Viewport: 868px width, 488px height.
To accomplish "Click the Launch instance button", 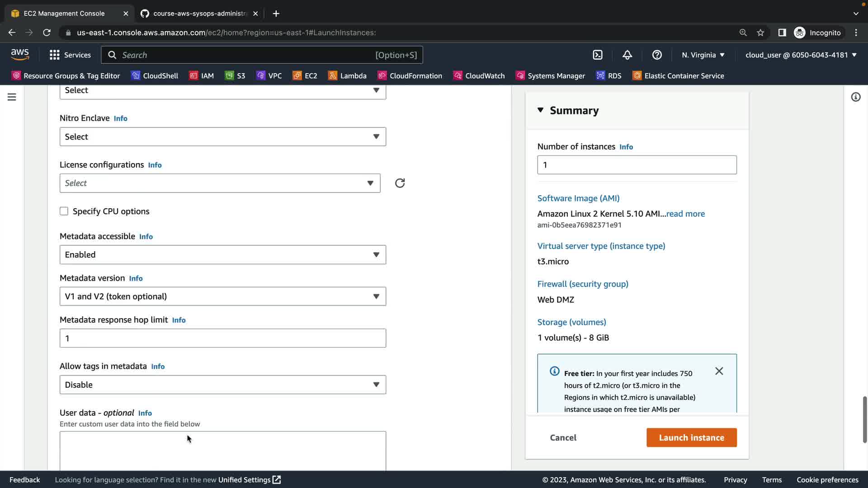I will coord(691,437).
